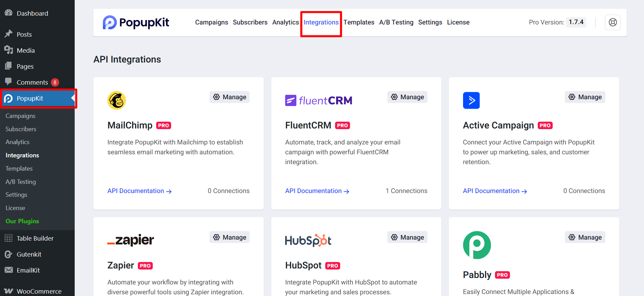Click the Pro Version 1.7.4 number
This screenshot has height=296, width=644.
click(x=576, y=22)
